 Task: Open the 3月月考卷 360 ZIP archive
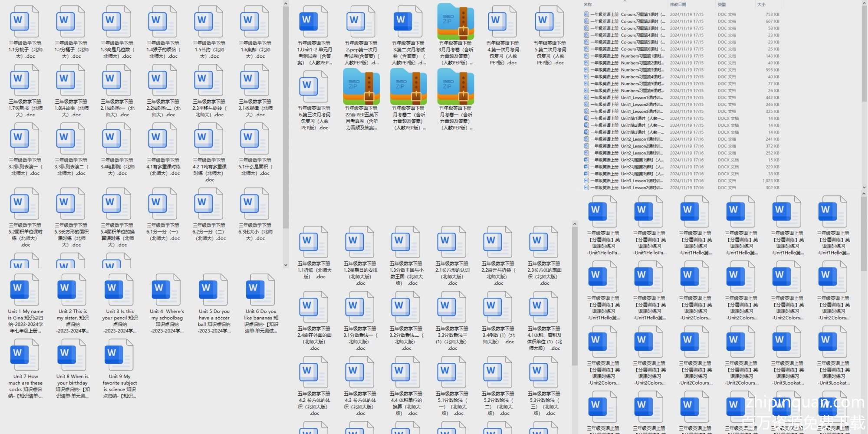tap(455, 22)
